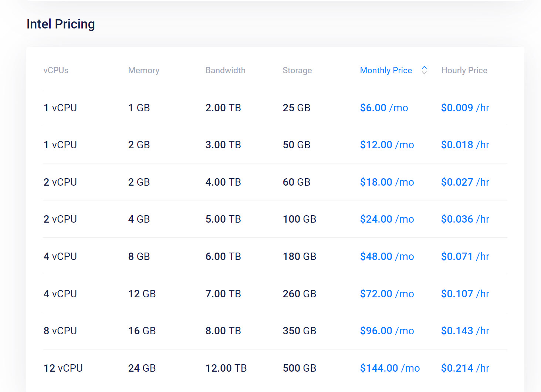This screenshot has height=392, width=541.
Task: Click the 12 GB memory cell
Action: click(142, 294)
